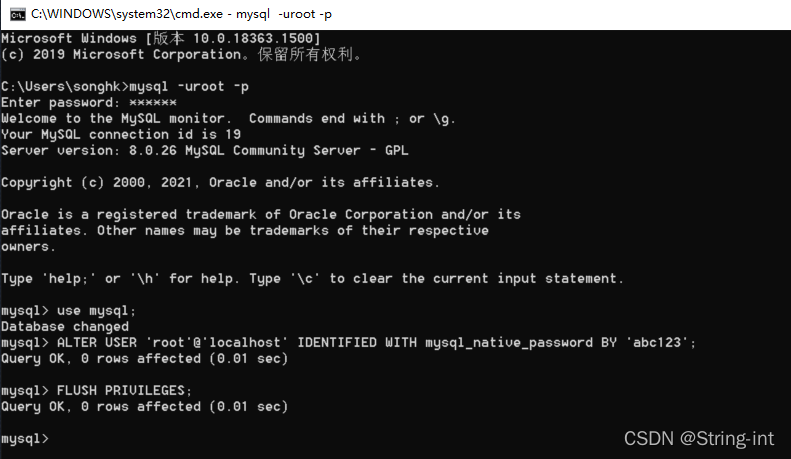Click the Oracle copyright 2000, 2021 line

coord(220,182)
